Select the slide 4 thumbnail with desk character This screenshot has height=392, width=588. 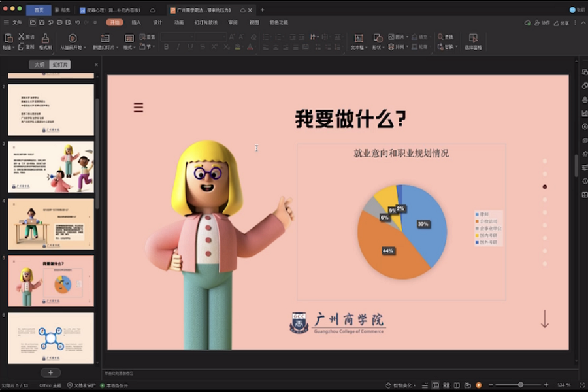tap(50, 223)
